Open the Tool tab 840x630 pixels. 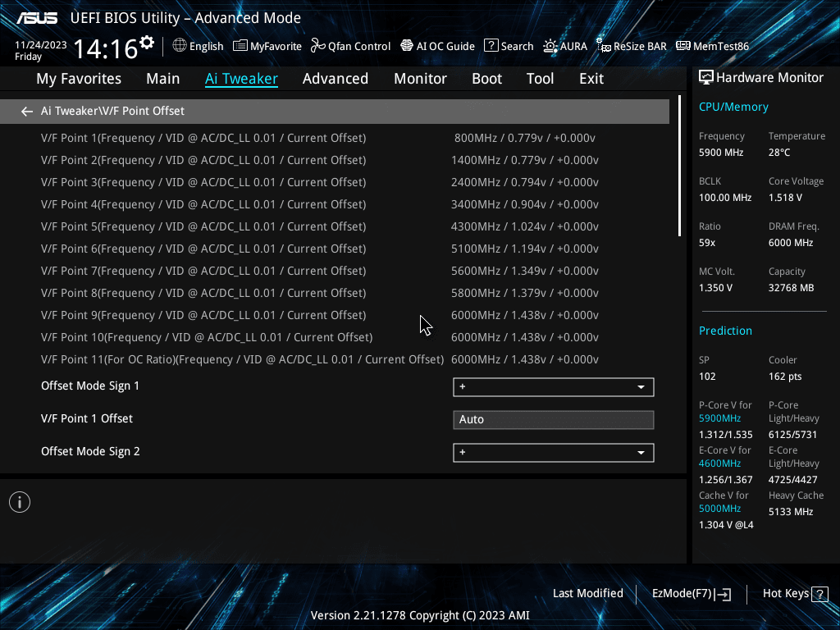click(540, 79)
